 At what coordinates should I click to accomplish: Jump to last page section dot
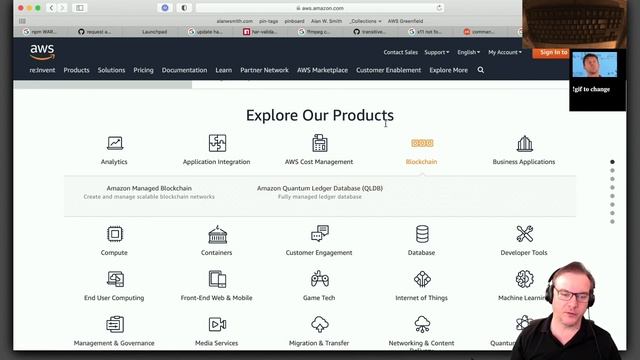(612, 222)
